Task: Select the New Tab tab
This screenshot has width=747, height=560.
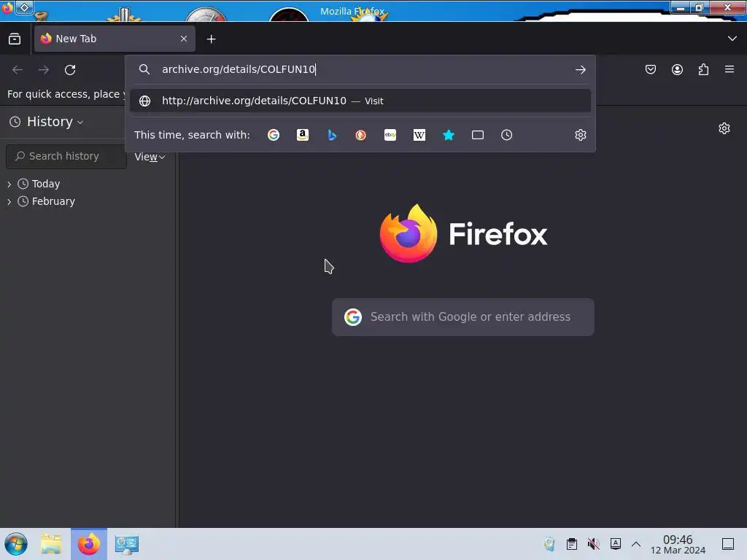Action: point(115,39)
